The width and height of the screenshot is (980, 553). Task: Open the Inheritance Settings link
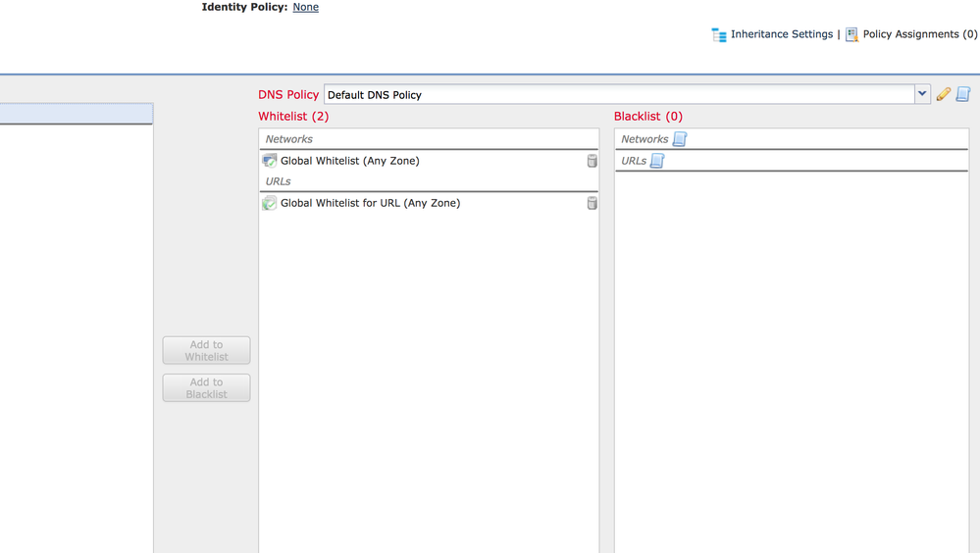(x=782, y=34)
